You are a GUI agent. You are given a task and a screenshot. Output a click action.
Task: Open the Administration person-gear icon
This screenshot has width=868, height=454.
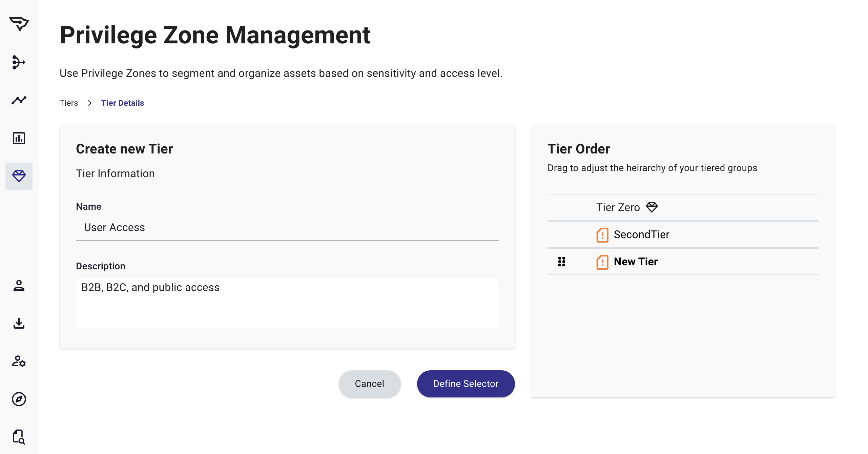click(19, 362)
